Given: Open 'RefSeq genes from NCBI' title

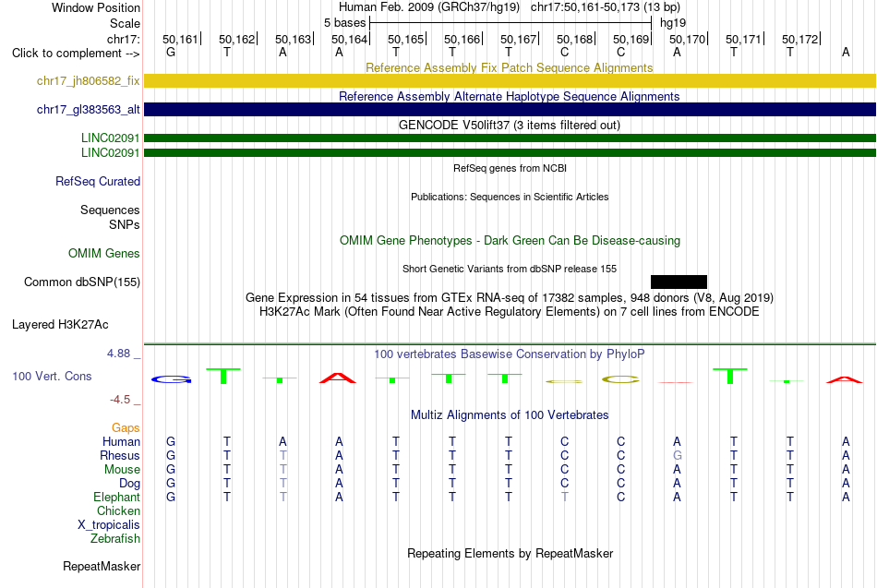Looking at the screenshot, I should 511,168.
